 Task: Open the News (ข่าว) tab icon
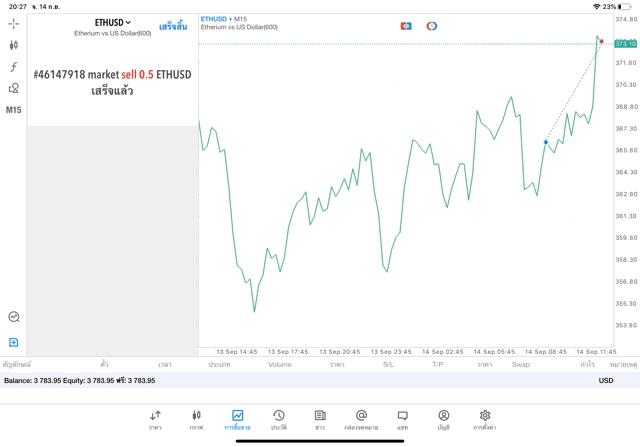[x=320, y=415]
